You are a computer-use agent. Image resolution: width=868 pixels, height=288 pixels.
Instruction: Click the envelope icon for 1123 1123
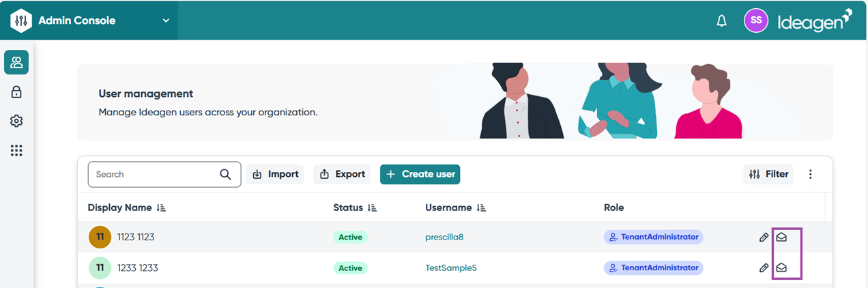(x=781, y=237)
